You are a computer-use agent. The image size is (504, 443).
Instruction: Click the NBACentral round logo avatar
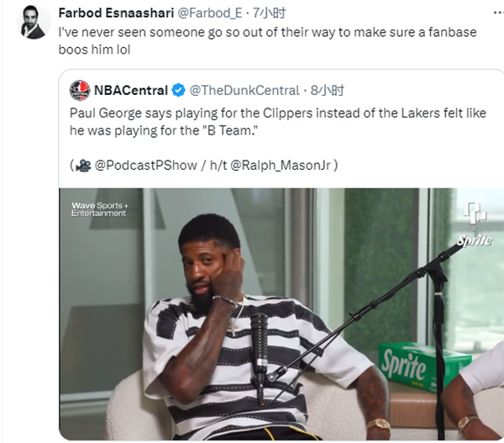point(80,90)
